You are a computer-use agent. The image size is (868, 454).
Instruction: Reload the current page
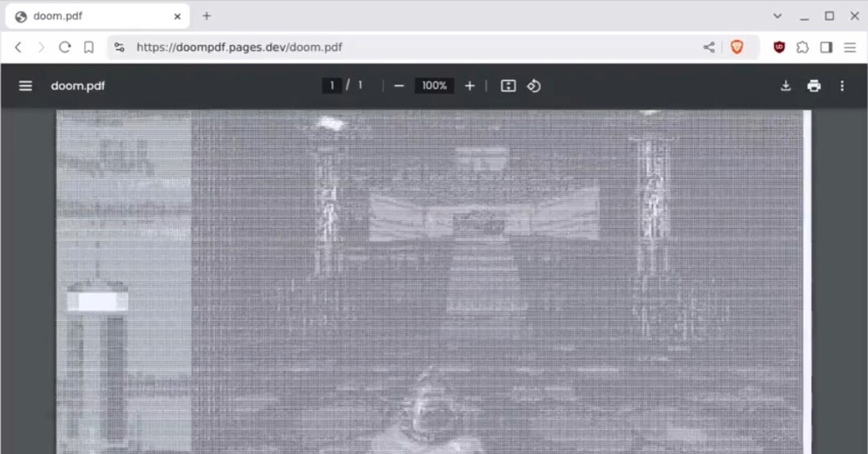point(64,47)
